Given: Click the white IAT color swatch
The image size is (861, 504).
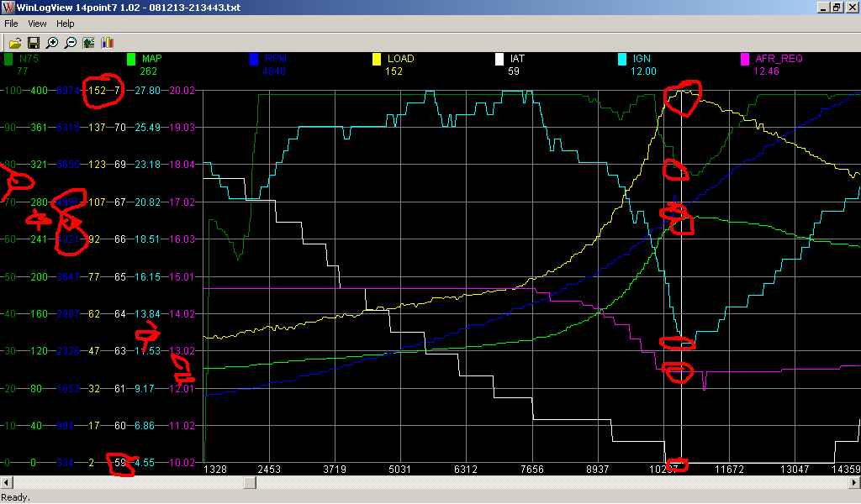Looking at the screenshot, I should tap(499, 60).
